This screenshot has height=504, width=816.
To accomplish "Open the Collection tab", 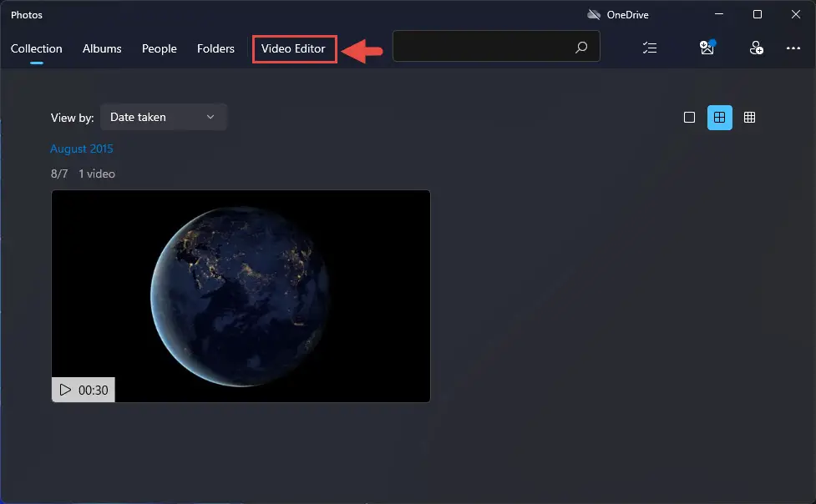I will click(37, 48).
